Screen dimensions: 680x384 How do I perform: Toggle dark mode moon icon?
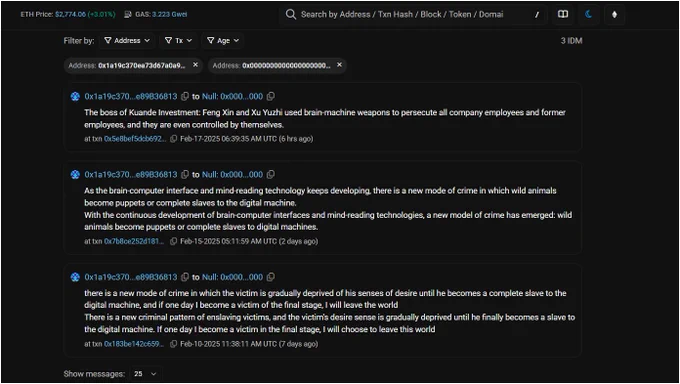pos(588,14)
